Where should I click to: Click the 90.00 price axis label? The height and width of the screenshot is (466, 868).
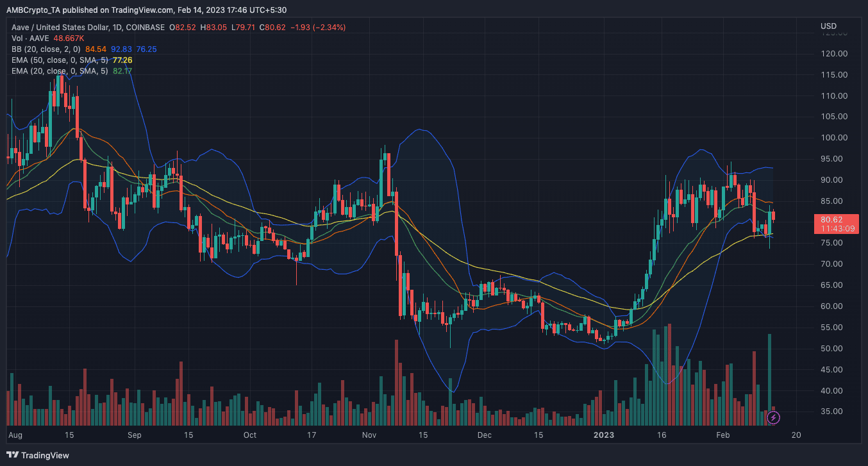click(x=832, y=180)
